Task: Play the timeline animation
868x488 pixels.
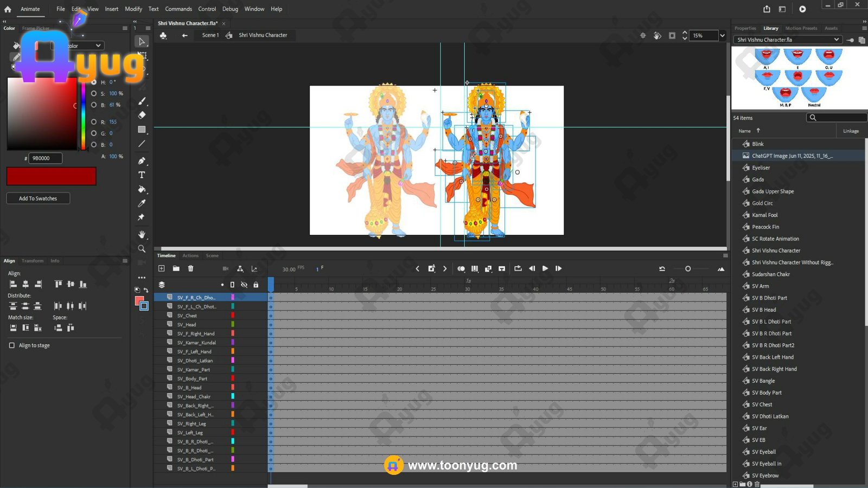Action: click(x=545, y=268)
